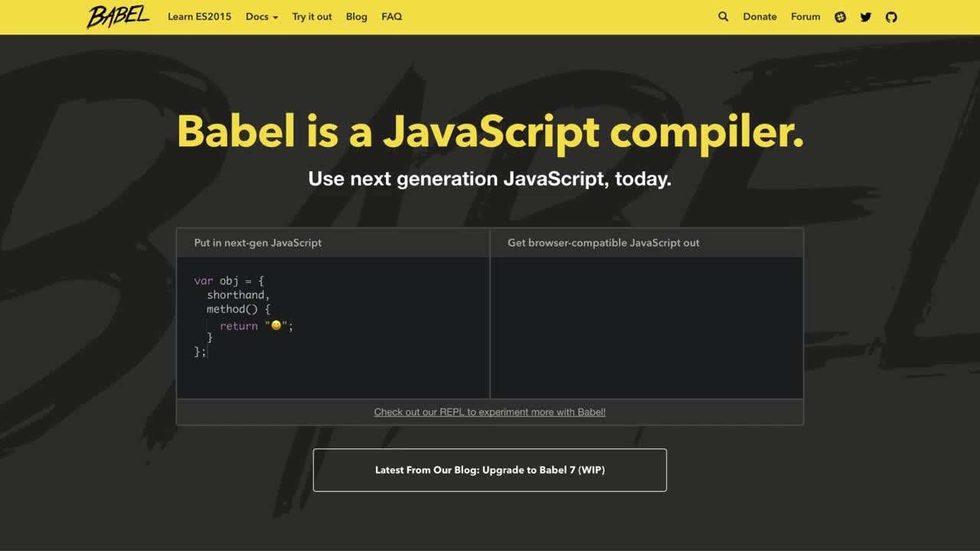Open the Learn ES2015 page
This screenshot has width=980, height=551.
(199, 16)
